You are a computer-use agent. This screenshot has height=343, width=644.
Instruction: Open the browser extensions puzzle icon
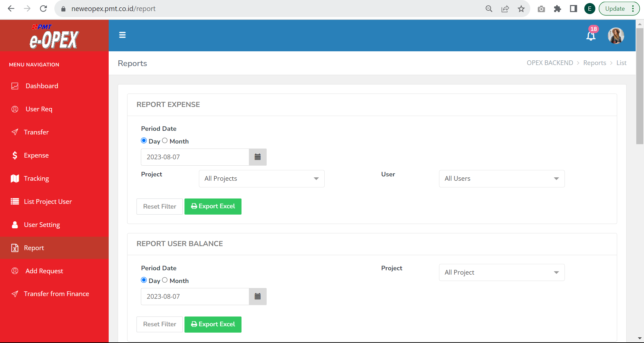[557, 9]
